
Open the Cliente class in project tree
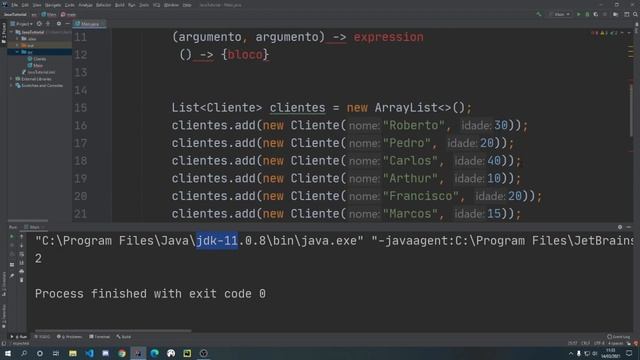click(37, 59)
